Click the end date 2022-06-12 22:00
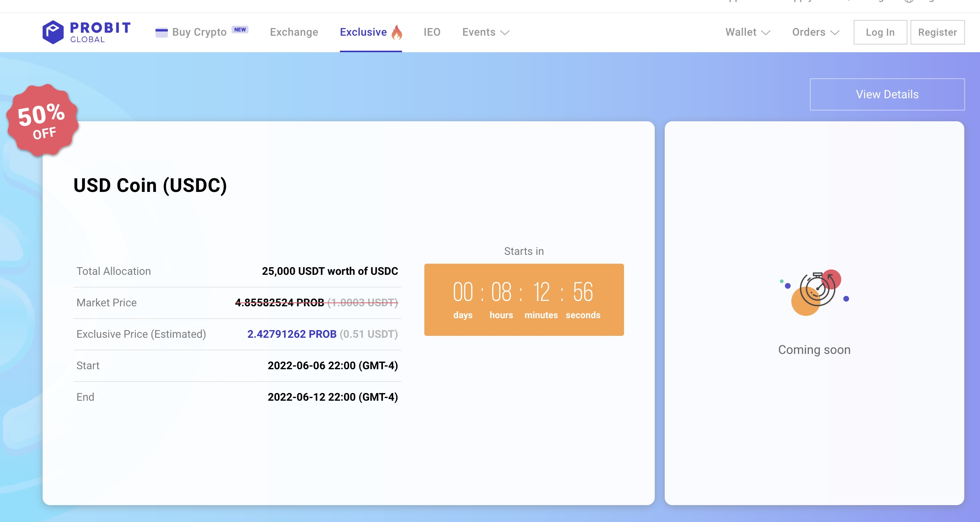Viewport: 980px width, 522px height. pos(333,397)
